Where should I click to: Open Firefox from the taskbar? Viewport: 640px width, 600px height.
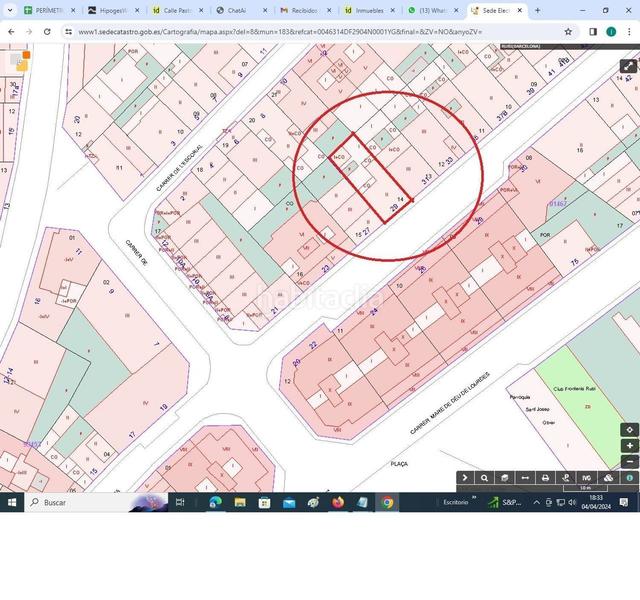tap(338, 502)
